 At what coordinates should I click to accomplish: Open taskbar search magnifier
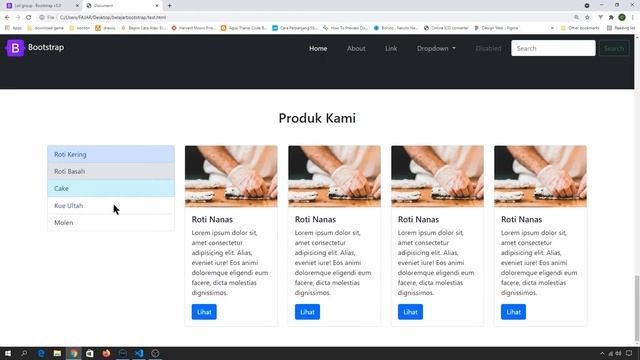point(24,353)
